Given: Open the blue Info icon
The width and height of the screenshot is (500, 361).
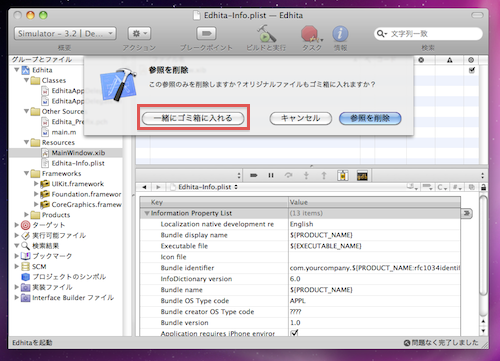Looking at the screenshot, I should [x=340, y=34].
